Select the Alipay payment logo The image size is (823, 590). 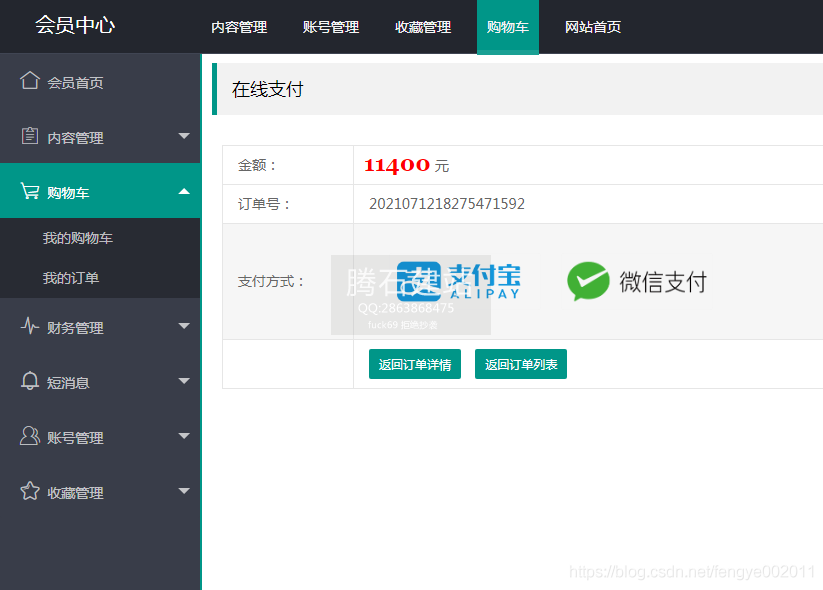(x=459, y=281)
